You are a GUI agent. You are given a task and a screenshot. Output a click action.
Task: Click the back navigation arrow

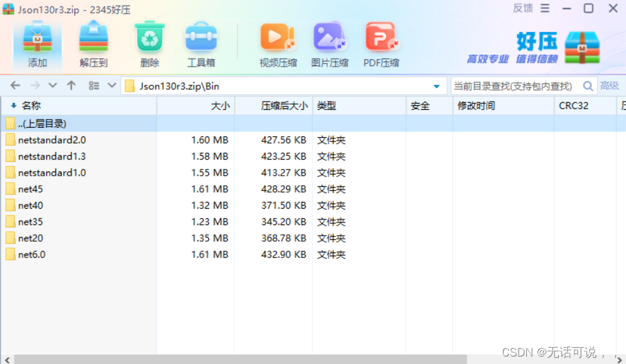15,85
